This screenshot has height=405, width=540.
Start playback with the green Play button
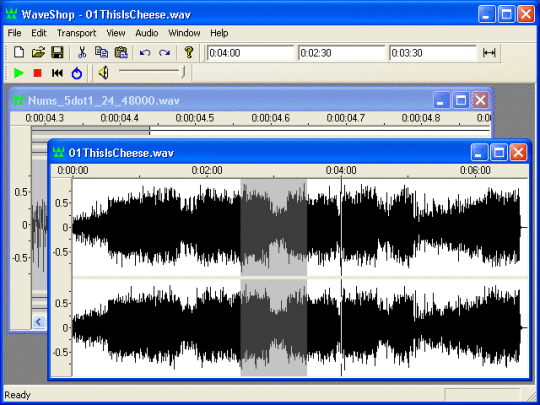click(18, 73)
